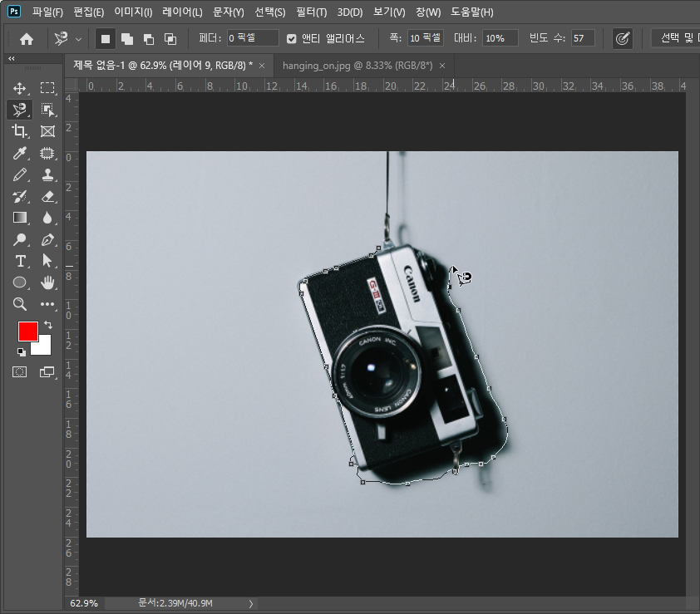
Task: Edit the width 10 픽셀 field
Action: [x=425, y=38]
